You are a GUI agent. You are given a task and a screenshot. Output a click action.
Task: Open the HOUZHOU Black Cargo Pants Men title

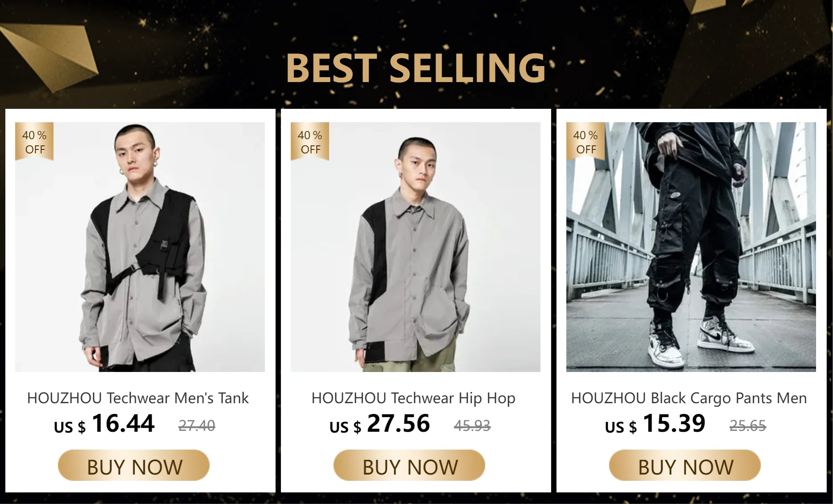click(x=689, y=398)
